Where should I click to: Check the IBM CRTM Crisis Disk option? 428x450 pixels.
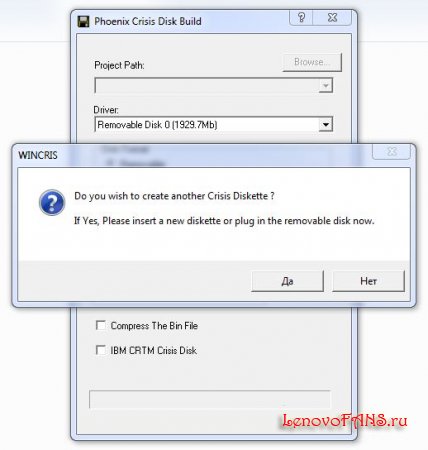[101, 350]
